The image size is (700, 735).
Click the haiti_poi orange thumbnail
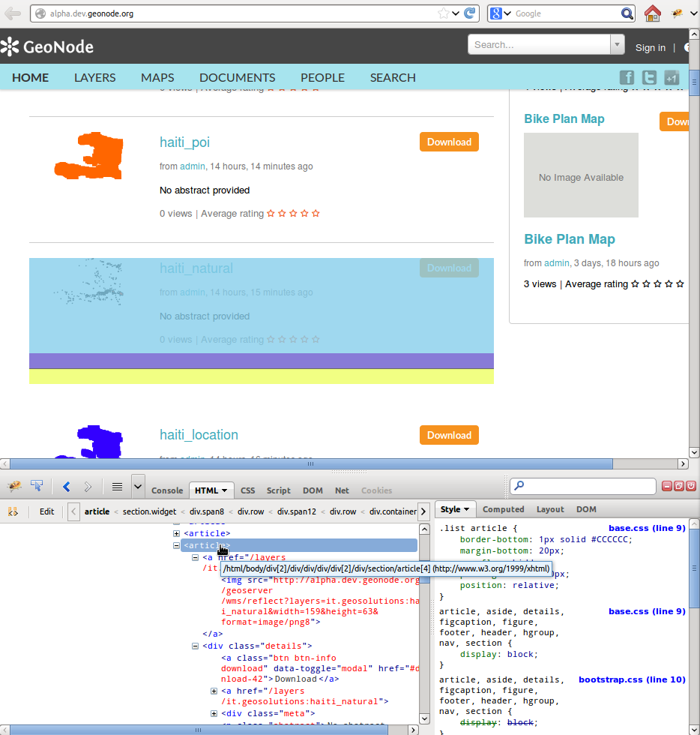coord(89,156)
